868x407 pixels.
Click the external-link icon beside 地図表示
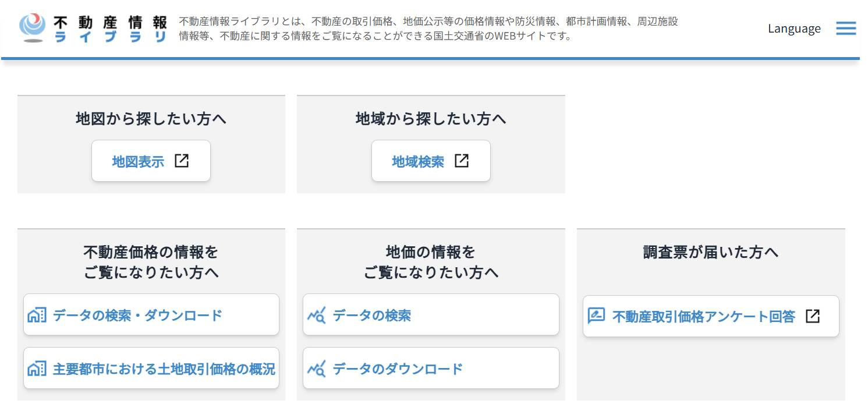coord(182,161)
